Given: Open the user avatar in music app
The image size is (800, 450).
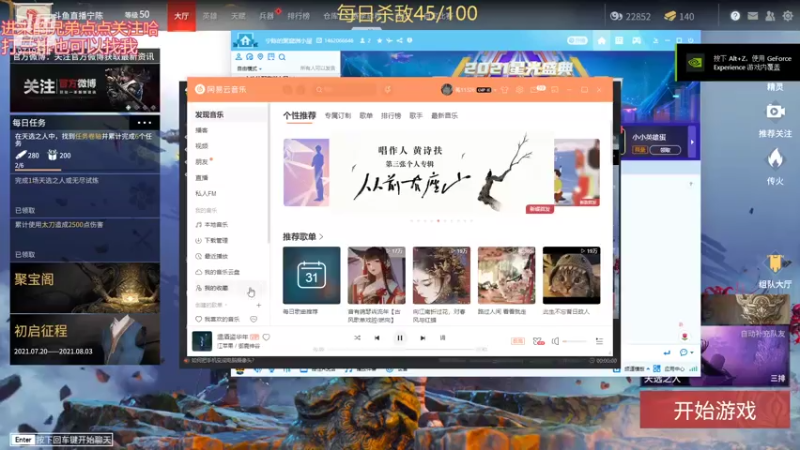Looking at the screenshot, I should tap(446, 90).
